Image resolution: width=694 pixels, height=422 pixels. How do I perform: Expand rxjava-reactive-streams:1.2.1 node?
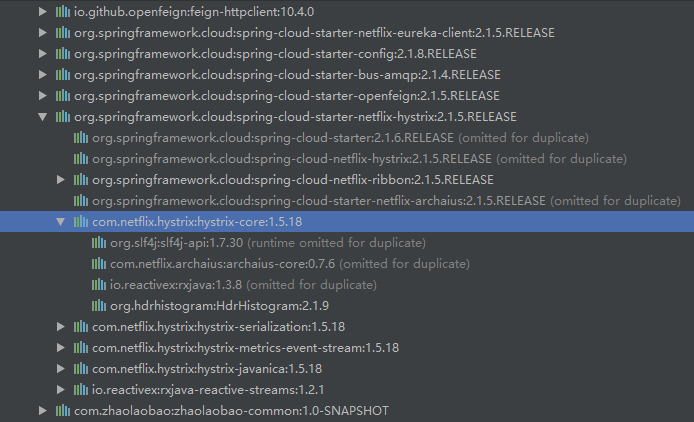(x=61, y=390)
